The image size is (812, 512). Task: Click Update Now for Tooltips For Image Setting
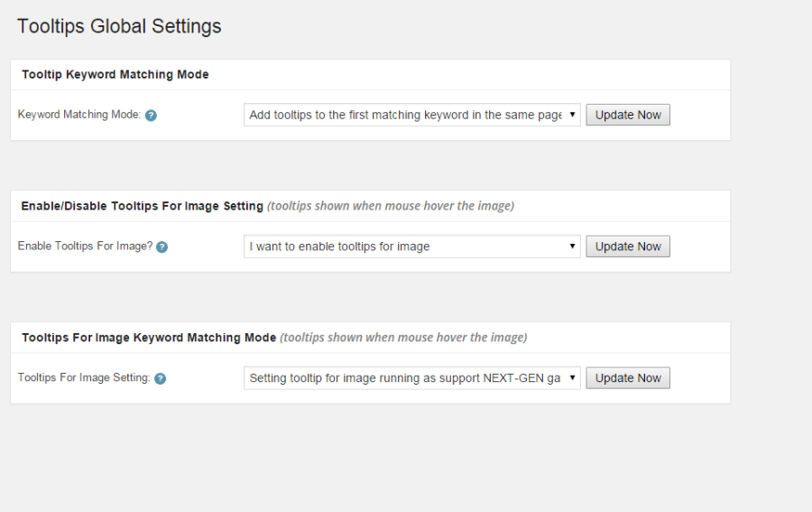click(628, 378)
